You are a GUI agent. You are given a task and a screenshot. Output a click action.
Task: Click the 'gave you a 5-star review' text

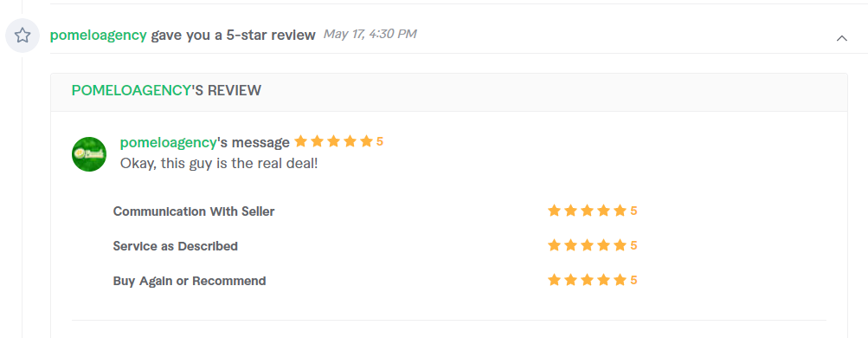click(x=233, y=35)
